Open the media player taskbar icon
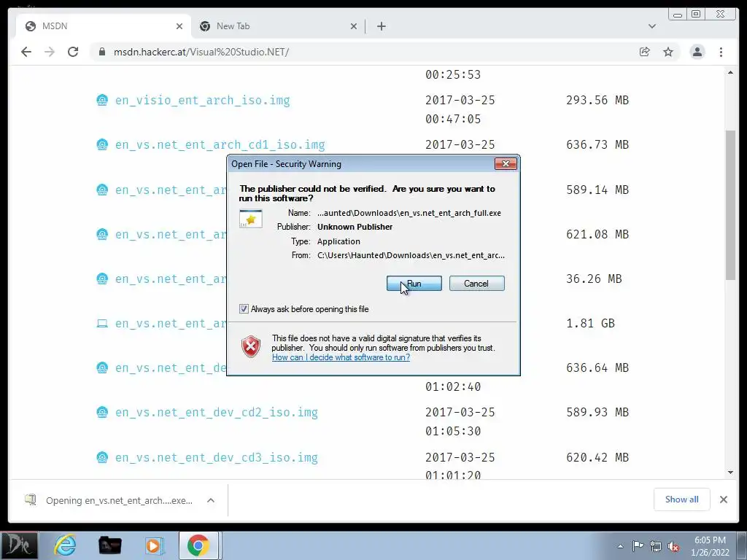The width and height of the screenshot is (747, 560). 154,545
